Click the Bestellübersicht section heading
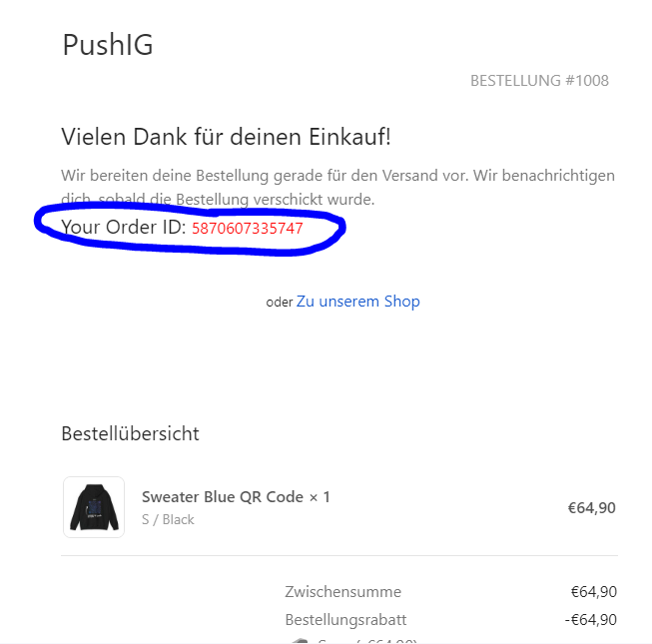 (130, 433)
